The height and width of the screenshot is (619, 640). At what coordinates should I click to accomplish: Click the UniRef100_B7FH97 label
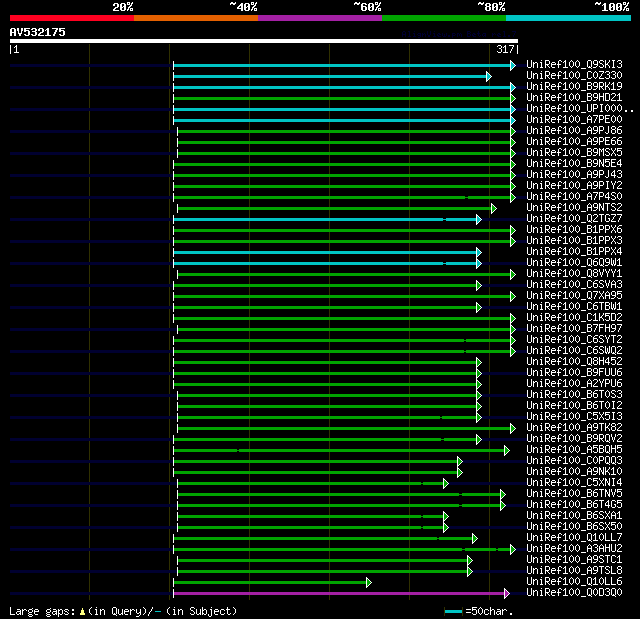click(x=574, y=329)
